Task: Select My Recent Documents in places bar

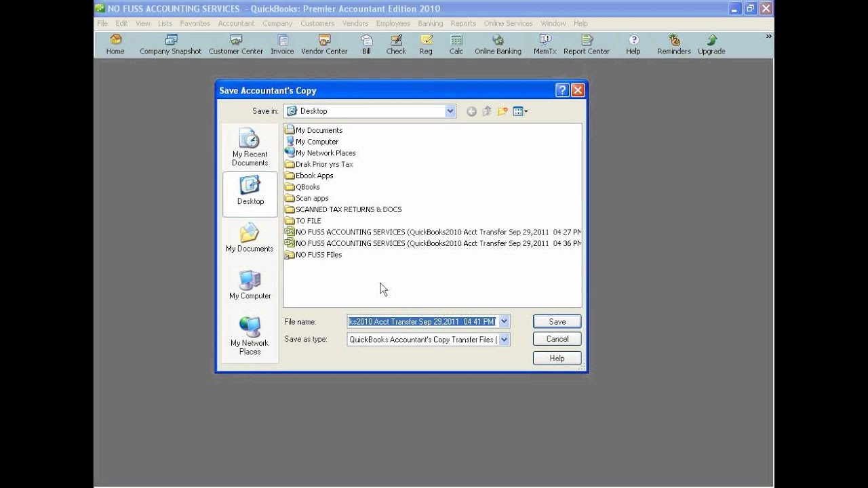Action: pos(250,148)
